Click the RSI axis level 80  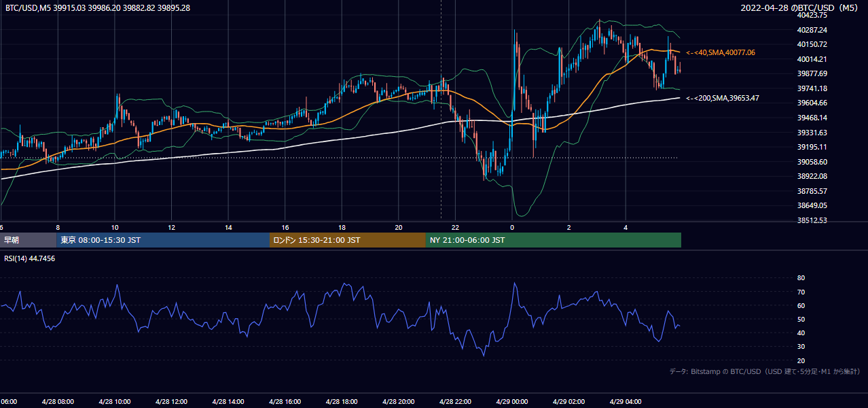point(801,278)
